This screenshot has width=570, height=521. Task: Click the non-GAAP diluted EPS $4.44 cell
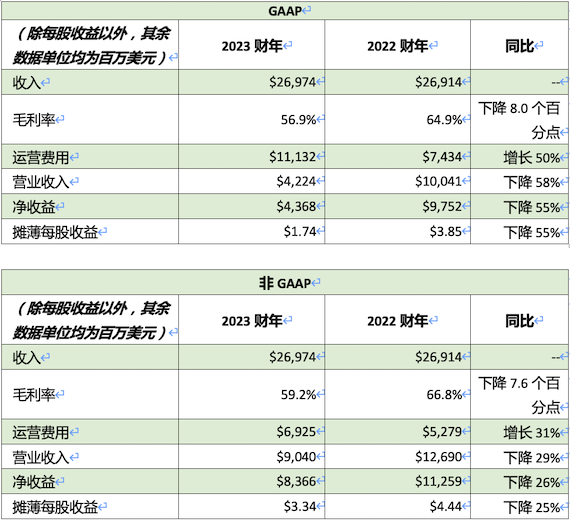click(397, 506)
